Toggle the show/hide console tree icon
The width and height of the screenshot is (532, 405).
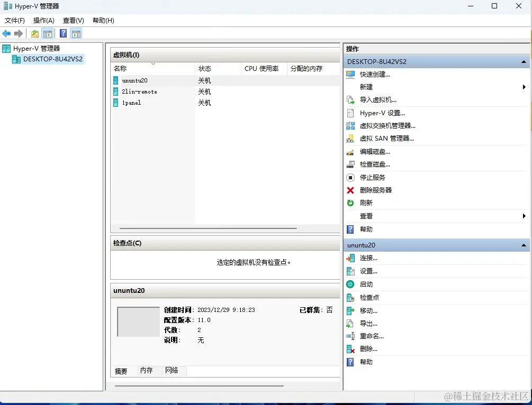coord(48,33)
